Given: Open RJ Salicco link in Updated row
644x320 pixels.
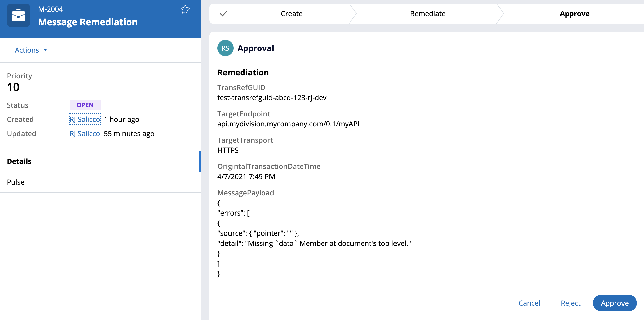Looking at the screenshot, I should pos(85,134).
